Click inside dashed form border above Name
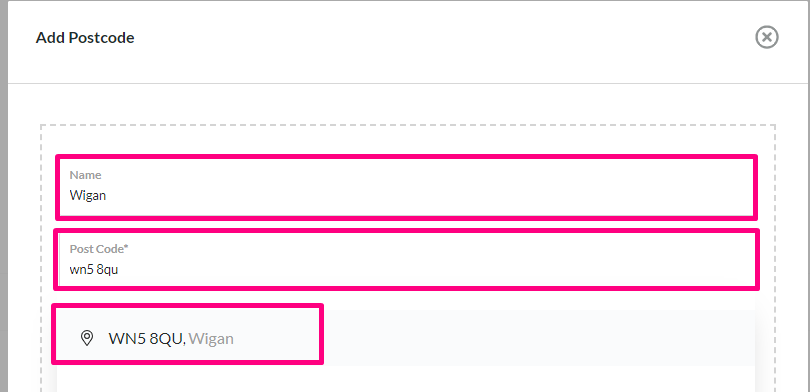Screen dimensions: 810x392 [x=408, y=140]
